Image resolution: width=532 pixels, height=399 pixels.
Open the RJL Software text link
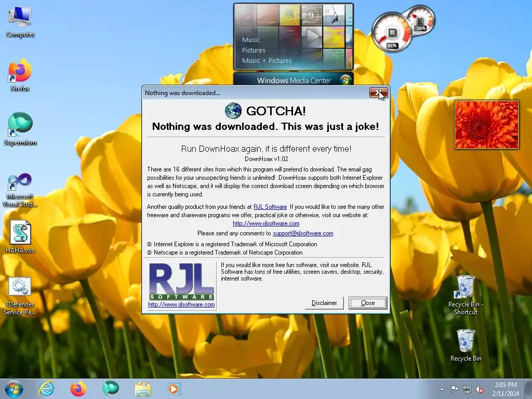point(270,207)
